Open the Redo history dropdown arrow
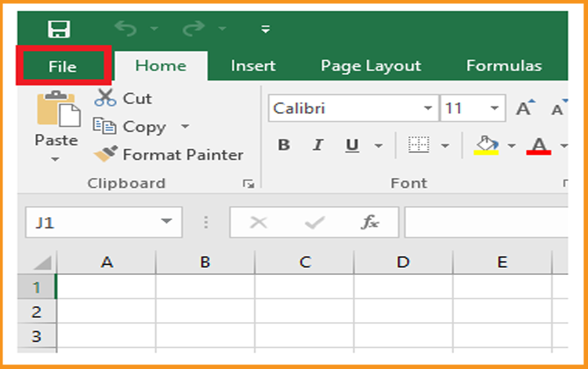This screenshot has width=588, height=369. (222, 28)
